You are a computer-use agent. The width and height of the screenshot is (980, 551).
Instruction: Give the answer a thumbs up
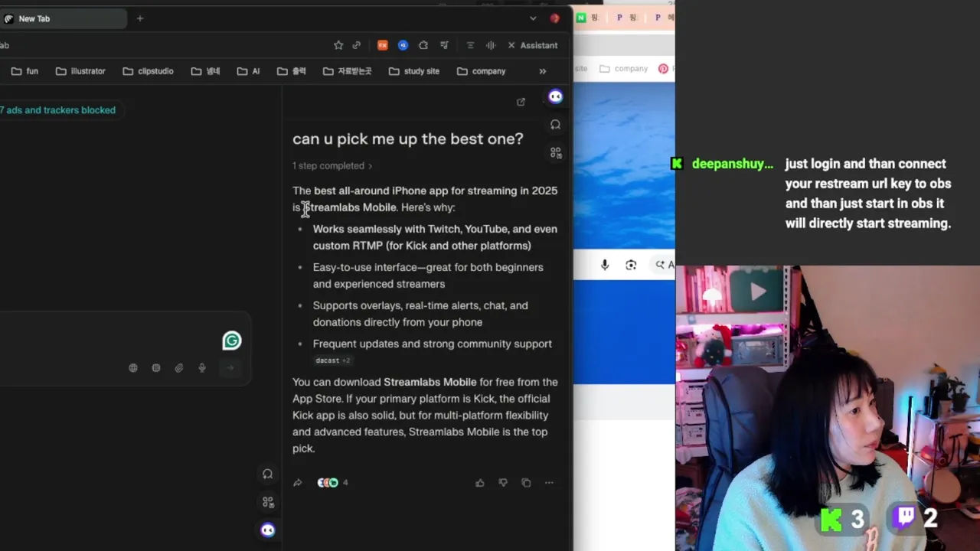(x=480, y=483)
